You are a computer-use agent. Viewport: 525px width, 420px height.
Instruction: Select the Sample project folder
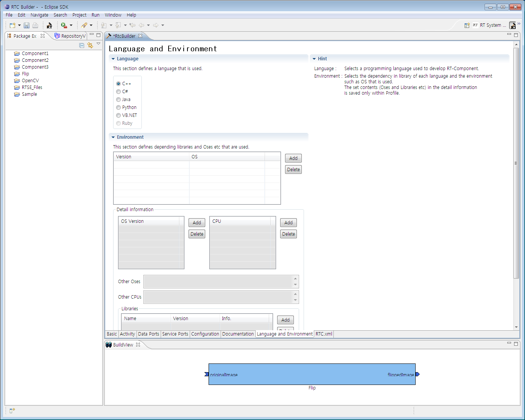tap(26, 94)
